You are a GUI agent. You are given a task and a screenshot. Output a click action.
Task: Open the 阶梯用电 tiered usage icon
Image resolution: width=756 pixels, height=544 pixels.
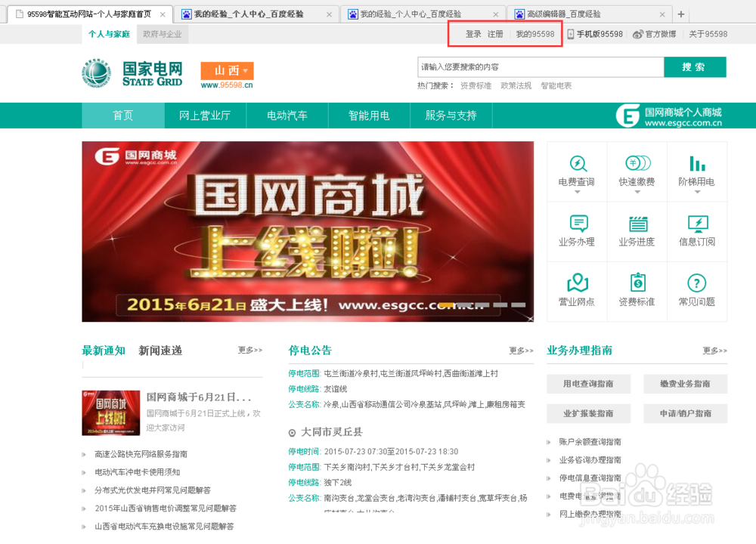(x=697, y=164)
